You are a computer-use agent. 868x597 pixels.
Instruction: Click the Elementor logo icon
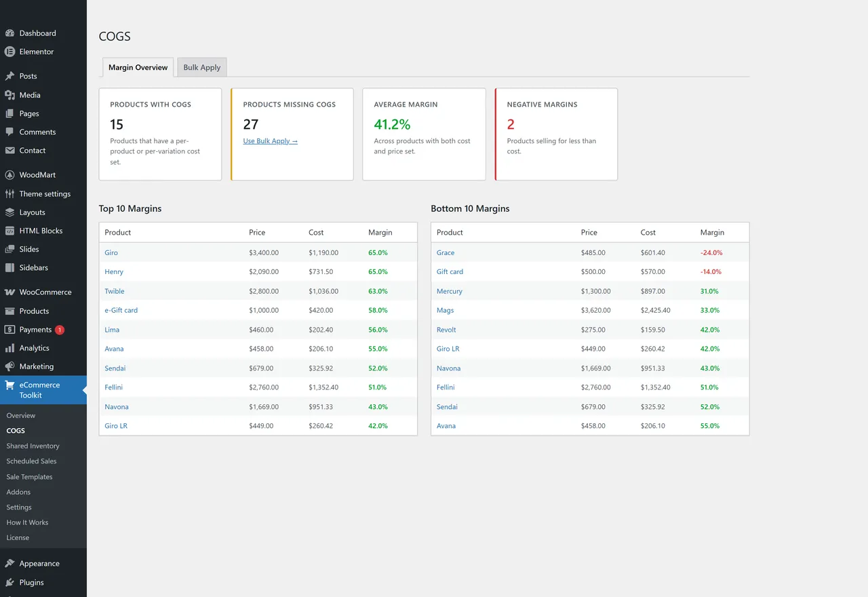[9, 52]
